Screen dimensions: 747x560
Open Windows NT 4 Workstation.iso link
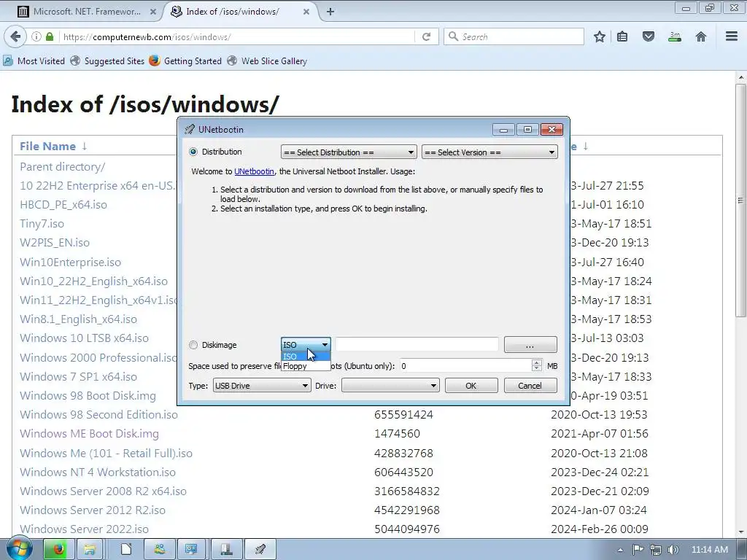point(98,472)
